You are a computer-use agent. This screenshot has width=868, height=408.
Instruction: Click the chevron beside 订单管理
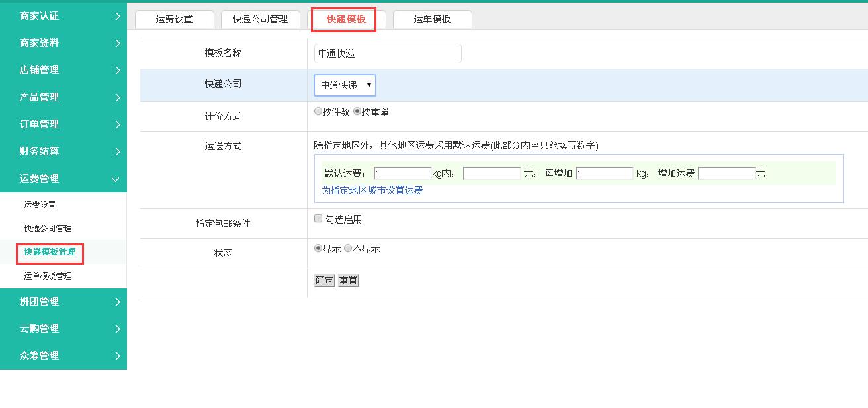point(117,125)
